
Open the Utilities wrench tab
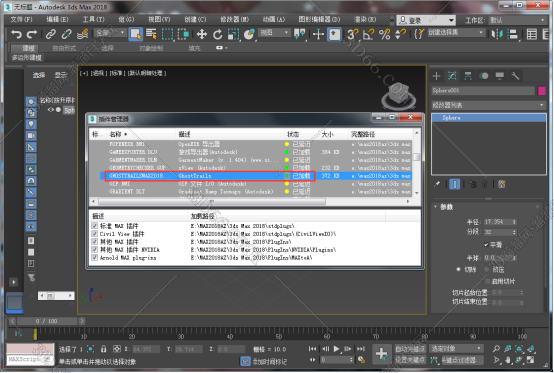pos(515,76)
